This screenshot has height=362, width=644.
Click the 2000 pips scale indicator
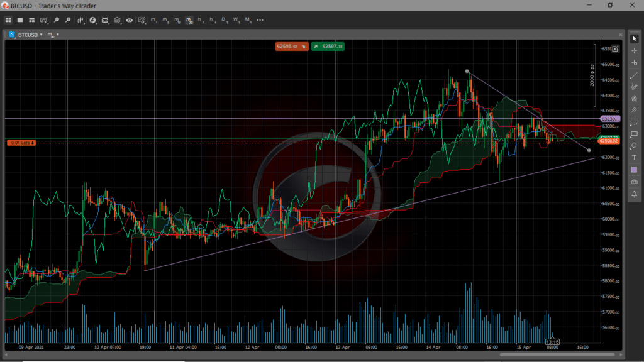tap(592, 75)
